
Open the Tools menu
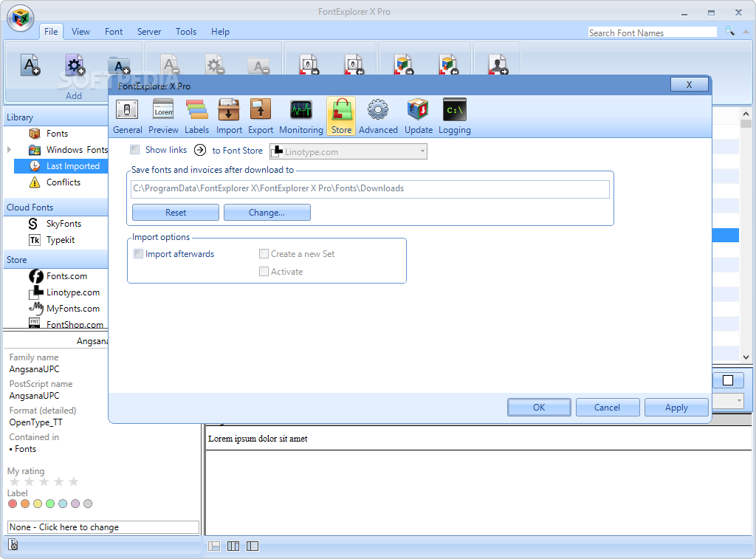tap(186, 31)
